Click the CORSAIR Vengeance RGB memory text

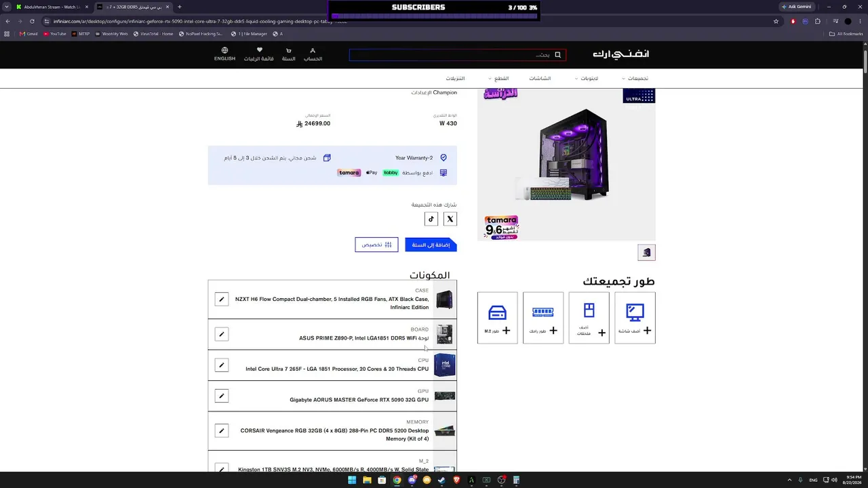click(x=334, y=434)
